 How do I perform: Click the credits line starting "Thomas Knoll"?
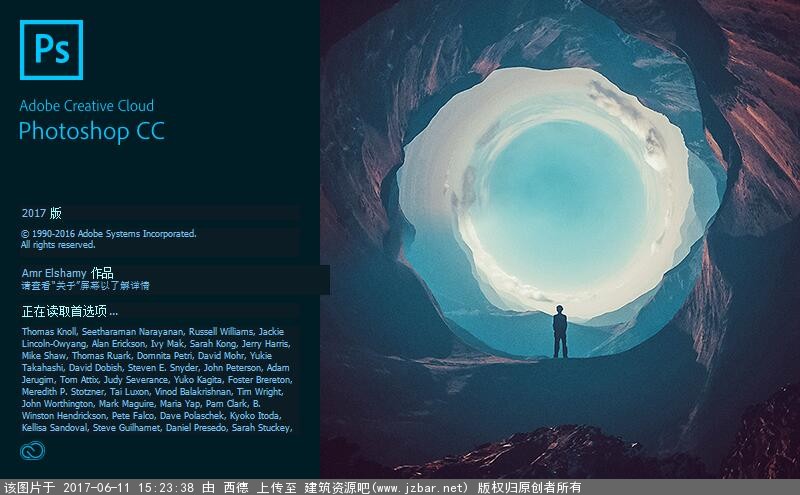[x=153, y=332]
